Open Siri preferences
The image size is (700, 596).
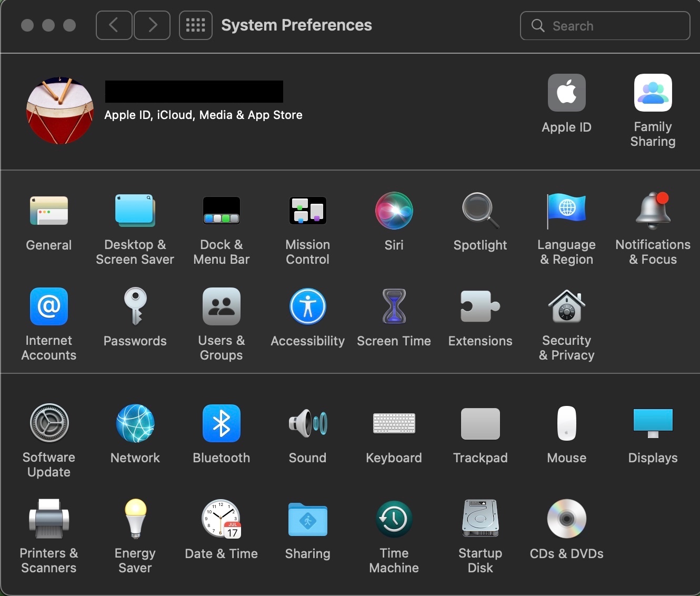click(394, 211)
